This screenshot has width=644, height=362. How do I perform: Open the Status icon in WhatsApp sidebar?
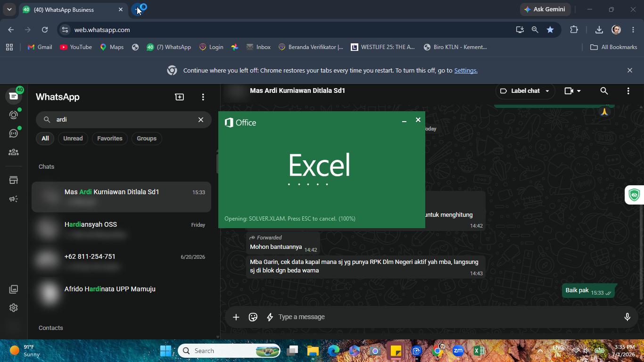13,115
